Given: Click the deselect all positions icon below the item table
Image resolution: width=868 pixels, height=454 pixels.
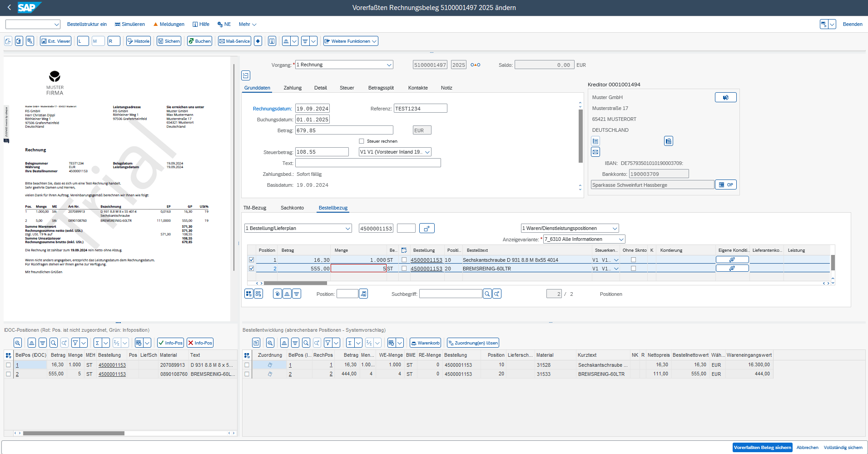Looking at the screenshot, I should click(258, 294).
